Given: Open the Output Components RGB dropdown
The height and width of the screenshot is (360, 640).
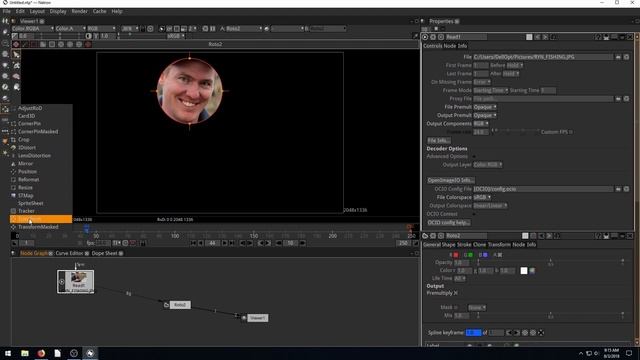Looking at the screenshot, I should [x=481, y=124].
